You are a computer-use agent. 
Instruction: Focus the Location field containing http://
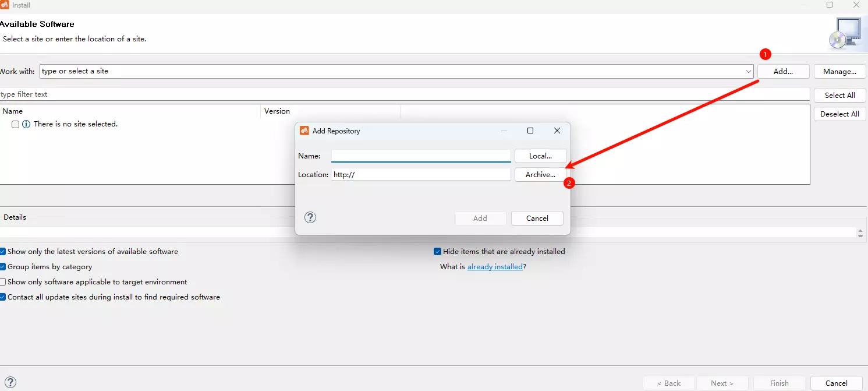[x=420, y=174]
